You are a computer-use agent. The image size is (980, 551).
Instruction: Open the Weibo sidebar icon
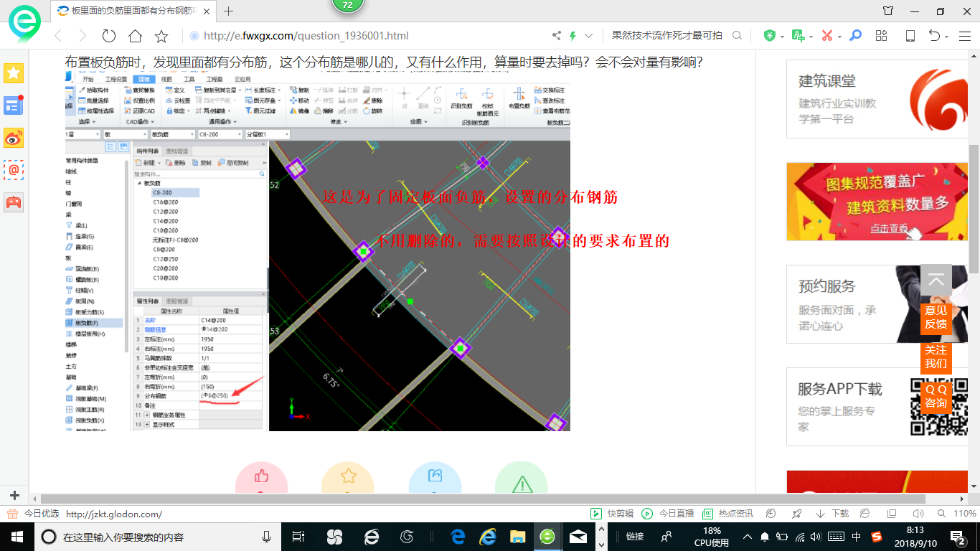[14, 138]
